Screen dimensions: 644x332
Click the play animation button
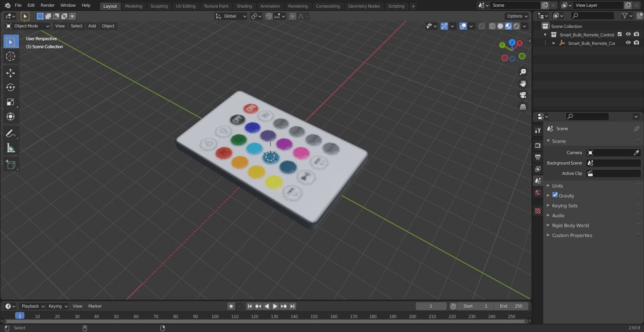point(275,306)
